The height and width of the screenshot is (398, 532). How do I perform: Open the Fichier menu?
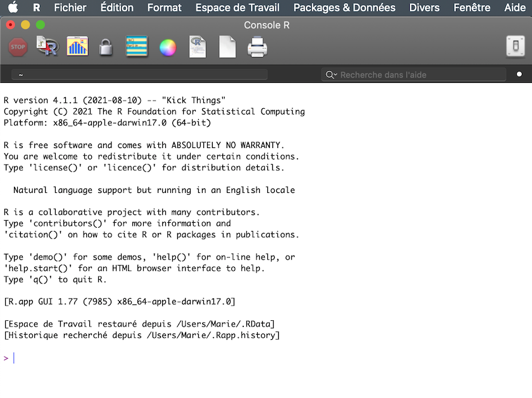[70, 8]
